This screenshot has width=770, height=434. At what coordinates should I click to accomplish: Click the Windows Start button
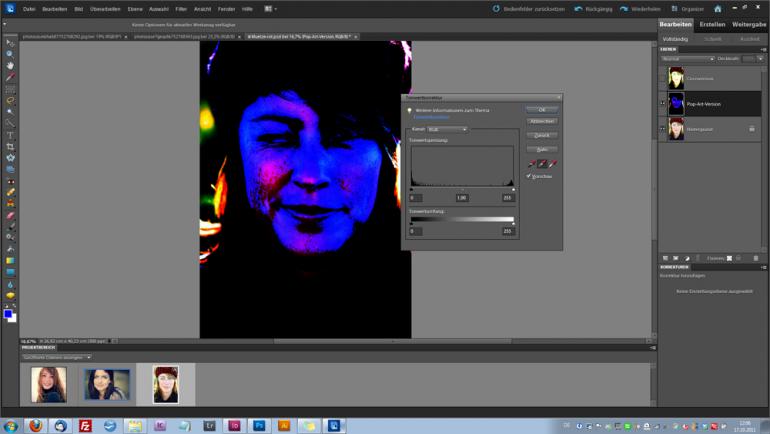[10, 426]
